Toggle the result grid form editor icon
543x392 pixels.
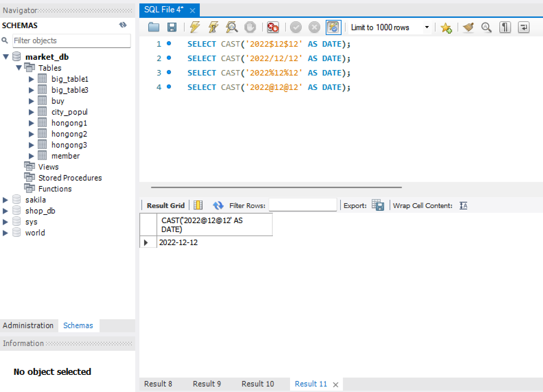tap(198, 205)
